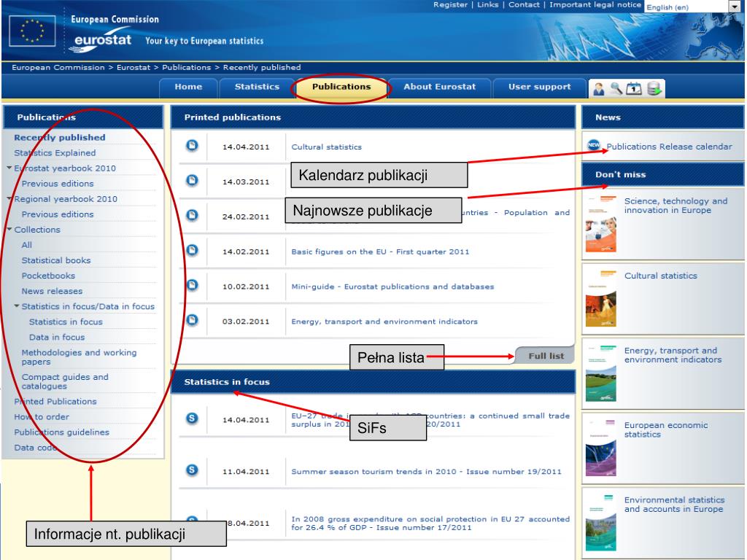Open Cultural statistics cover thumbnail in Don't miss

tap(601, 298)
